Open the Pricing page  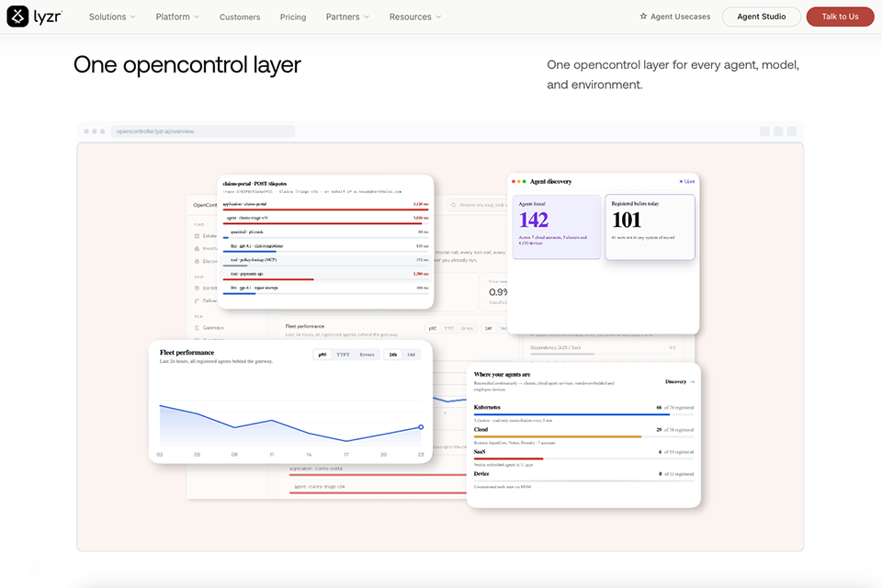(x=293, y=17)
